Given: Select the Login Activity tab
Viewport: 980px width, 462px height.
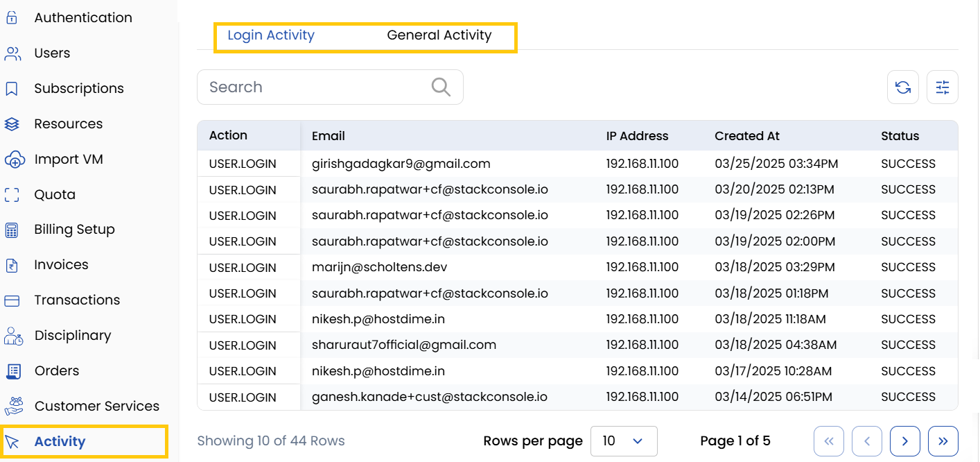Looking at the screenshot, I should pyautogui.click(x=271, y=35).
